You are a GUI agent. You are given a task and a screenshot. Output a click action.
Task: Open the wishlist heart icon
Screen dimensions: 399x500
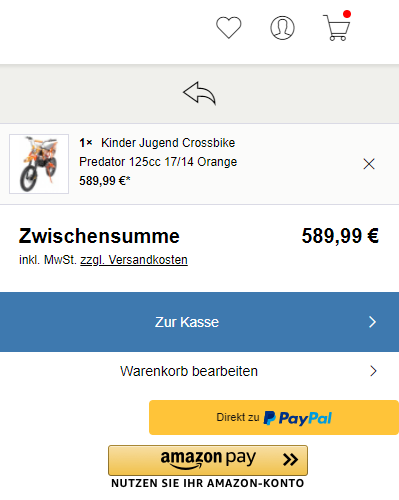[229, 27]
